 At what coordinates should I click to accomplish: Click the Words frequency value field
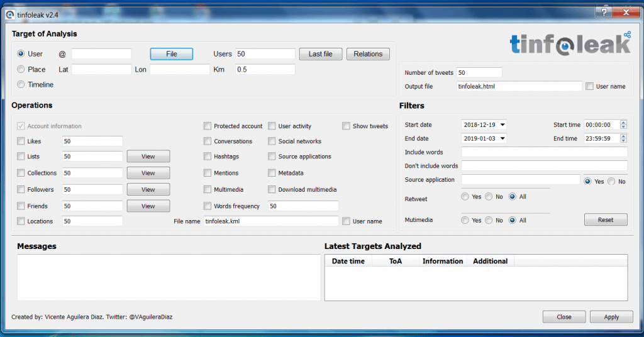tap(303, 206)
